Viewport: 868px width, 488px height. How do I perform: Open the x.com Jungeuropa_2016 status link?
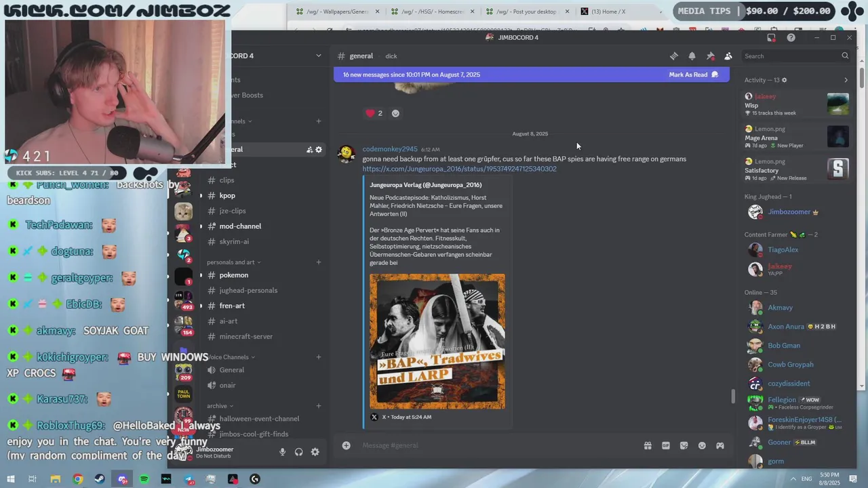pyautogui.click(x=459, y=169)
